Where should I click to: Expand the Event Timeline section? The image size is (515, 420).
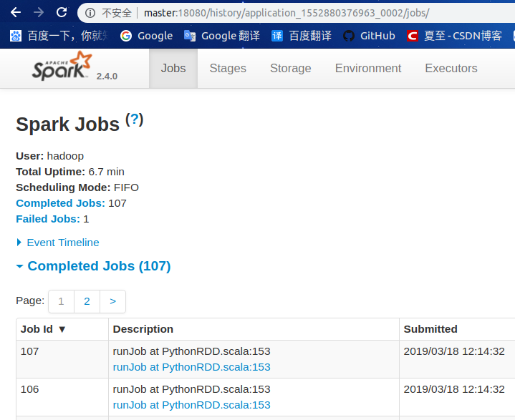point(58,243)
